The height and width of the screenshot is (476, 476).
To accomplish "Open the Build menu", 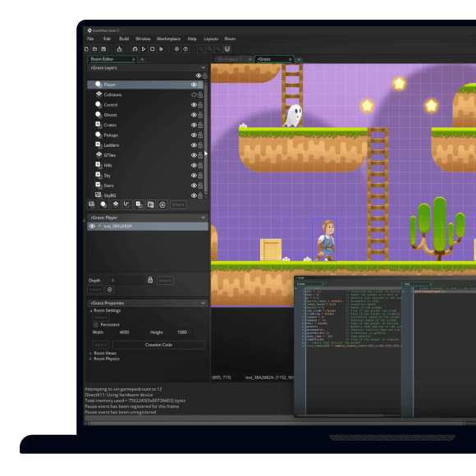I will click(x=124, y=39).
